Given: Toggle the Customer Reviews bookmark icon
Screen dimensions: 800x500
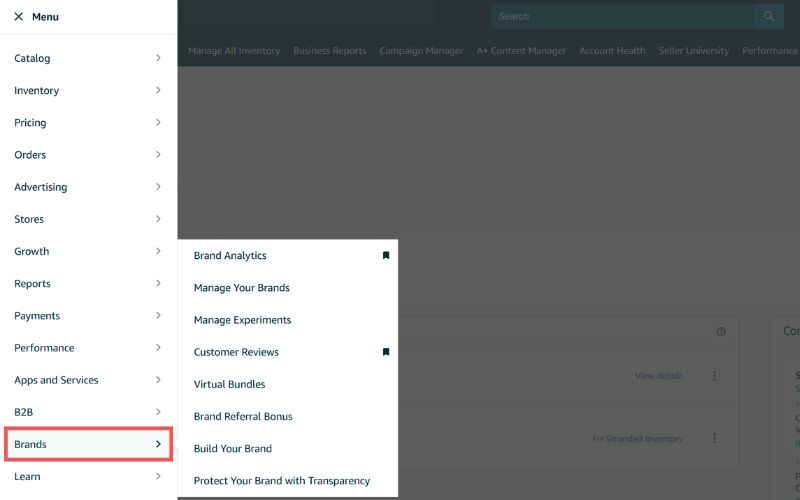Looking at the screenshot, I should (386, 352).
